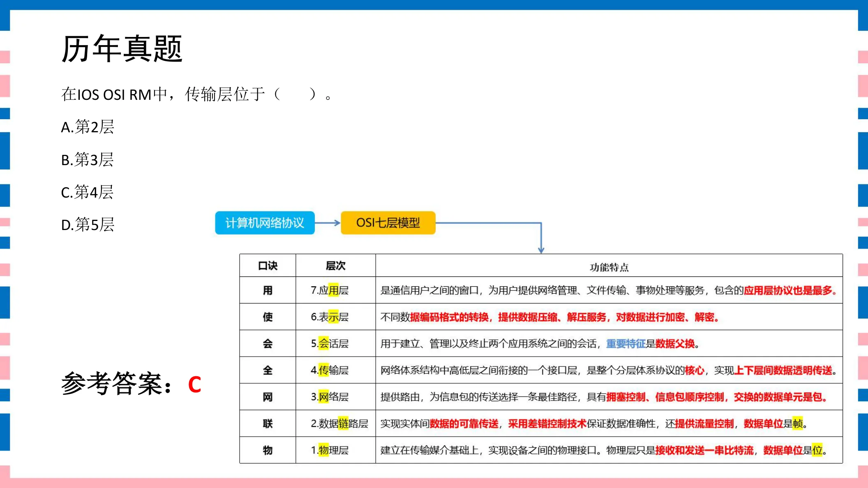
Task: Choose answer option A.第2层
Action: click(x=88, y=127)
